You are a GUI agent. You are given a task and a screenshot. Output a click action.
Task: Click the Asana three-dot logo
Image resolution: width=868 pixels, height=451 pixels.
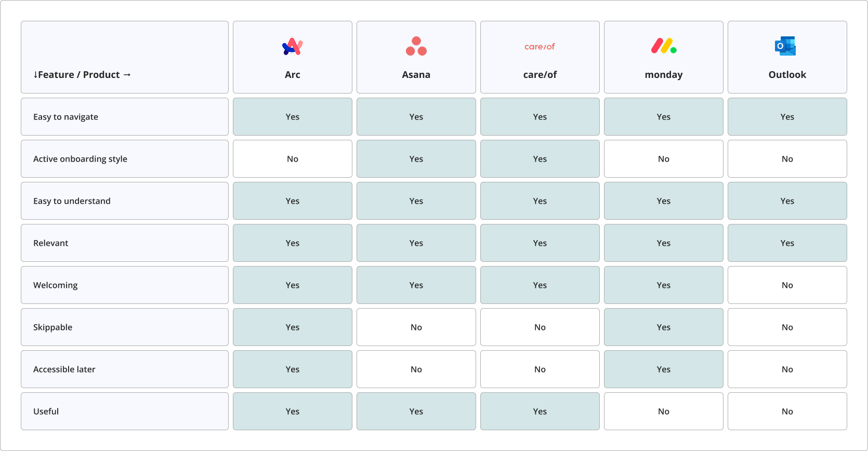tap(416, 46)
